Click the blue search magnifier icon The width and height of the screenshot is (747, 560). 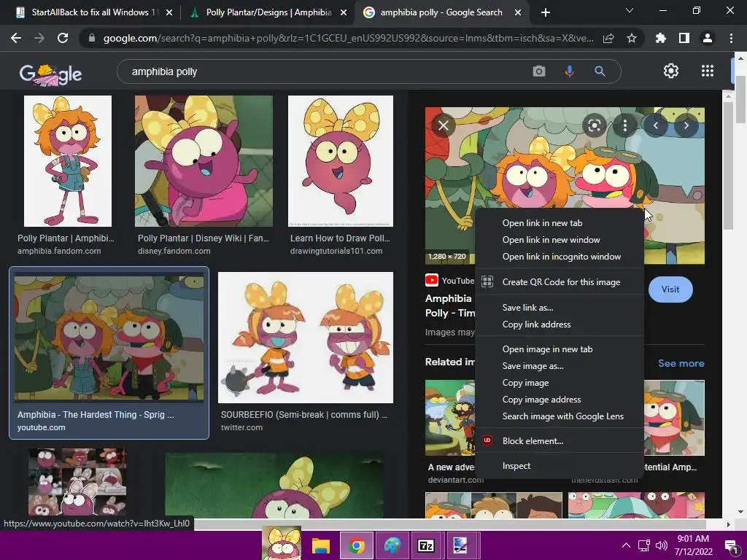tap(600, 71)
